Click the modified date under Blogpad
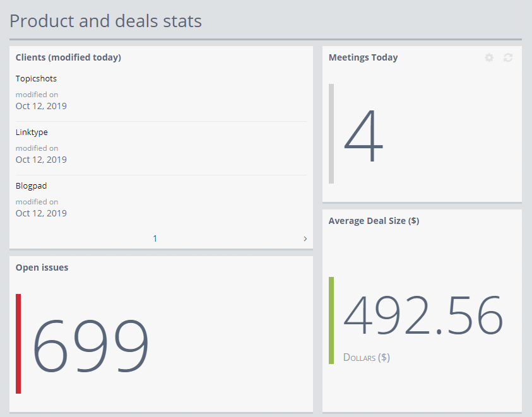 coord(41,213)
